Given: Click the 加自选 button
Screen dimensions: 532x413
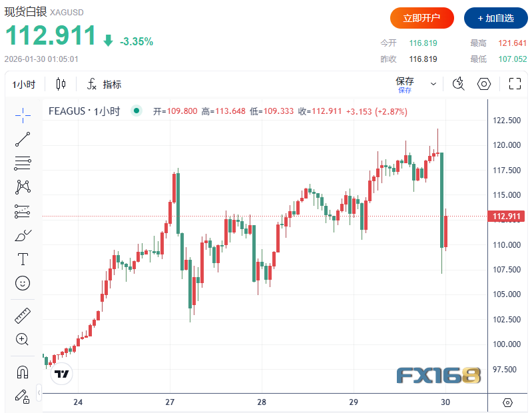Looking at the screenshot, I should point(495,18).
